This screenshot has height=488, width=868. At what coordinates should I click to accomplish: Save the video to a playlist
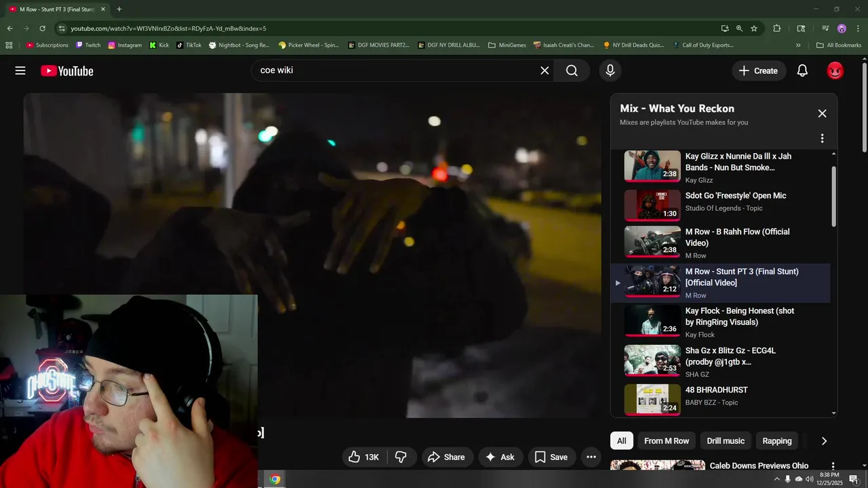coord(551,457)
